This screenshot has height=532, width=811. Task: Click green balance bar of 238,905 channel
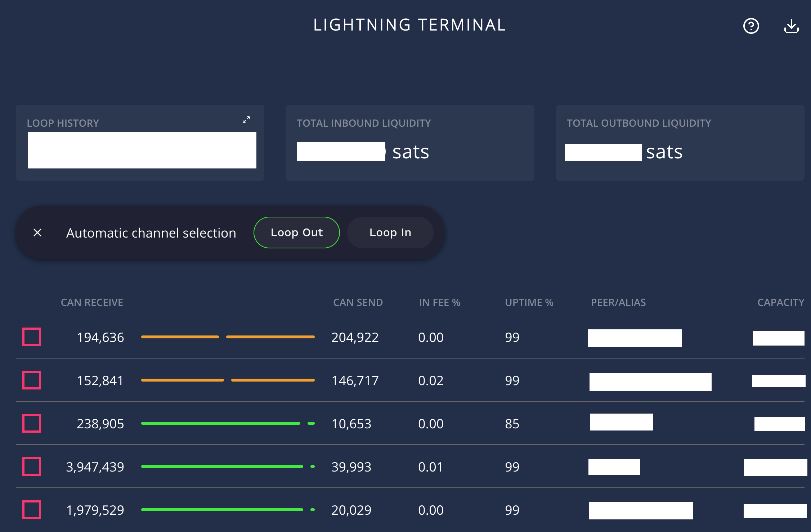[220, 423]
